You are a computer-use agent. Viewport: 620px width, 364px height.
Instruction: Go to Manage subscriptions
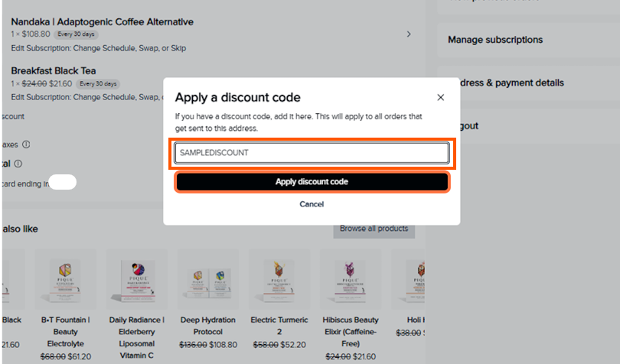pyautogui.click(x=495, y=40)
